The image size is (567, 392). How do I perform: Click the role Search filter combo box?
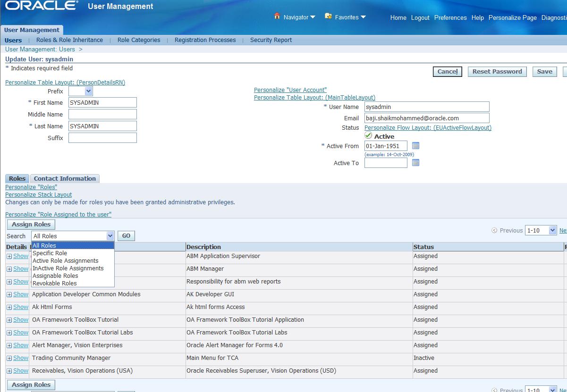73,236
